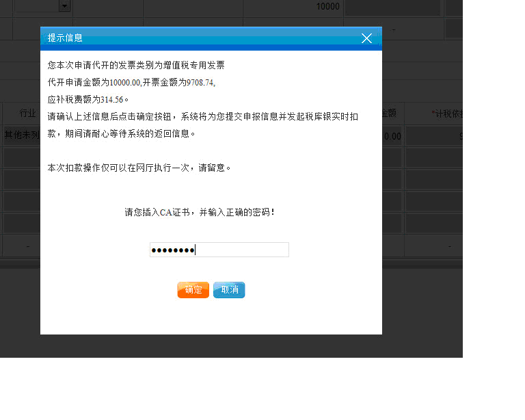Click the 9708.74 invoice amount in the dialog

pyautogui.click(x=200, y=83)
